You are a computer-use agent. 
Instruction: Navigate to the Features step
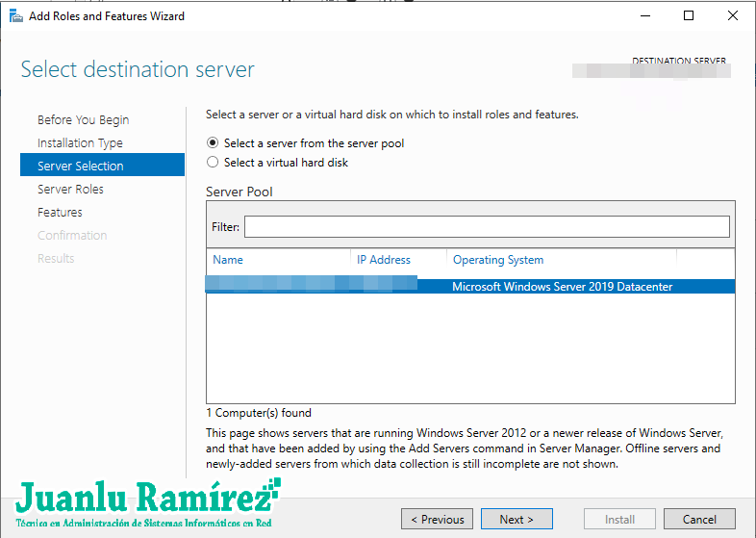(x=60, y=213)
